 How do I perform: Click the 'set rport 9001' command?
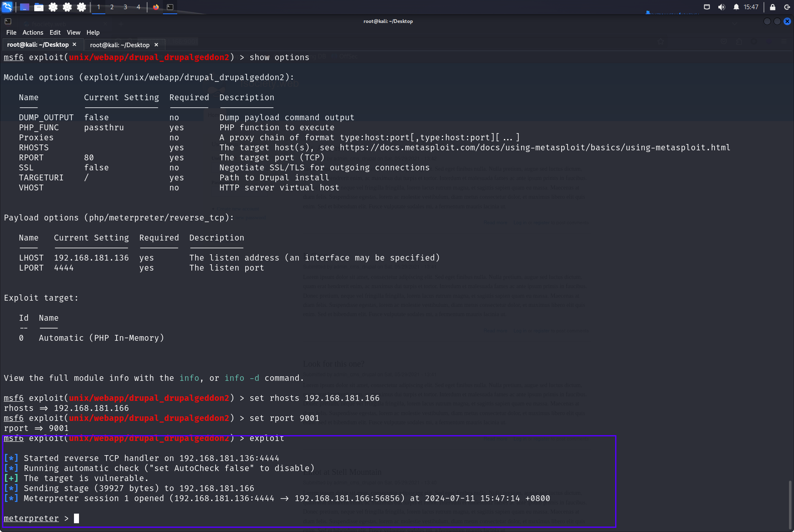285,418
